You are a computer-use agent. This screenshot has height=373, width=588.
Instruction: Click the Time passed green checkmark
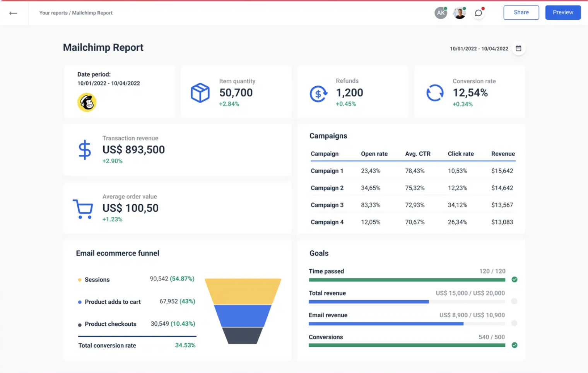click(514, 279)
